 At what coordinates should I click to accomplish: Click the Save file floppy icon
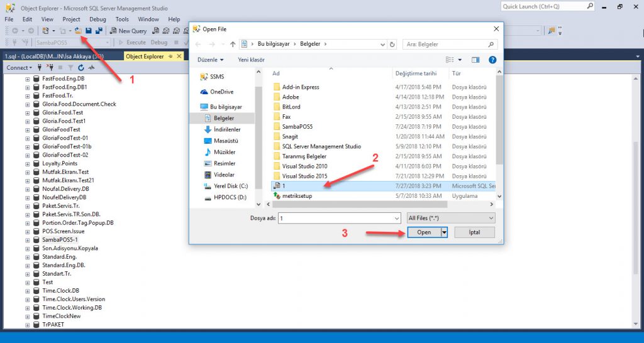pyautogui.click(x=88, y=31)
